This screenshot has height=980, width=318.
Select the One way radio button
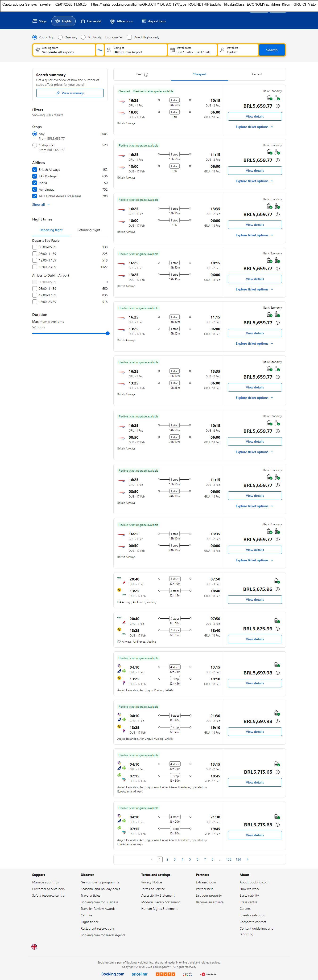61,37
